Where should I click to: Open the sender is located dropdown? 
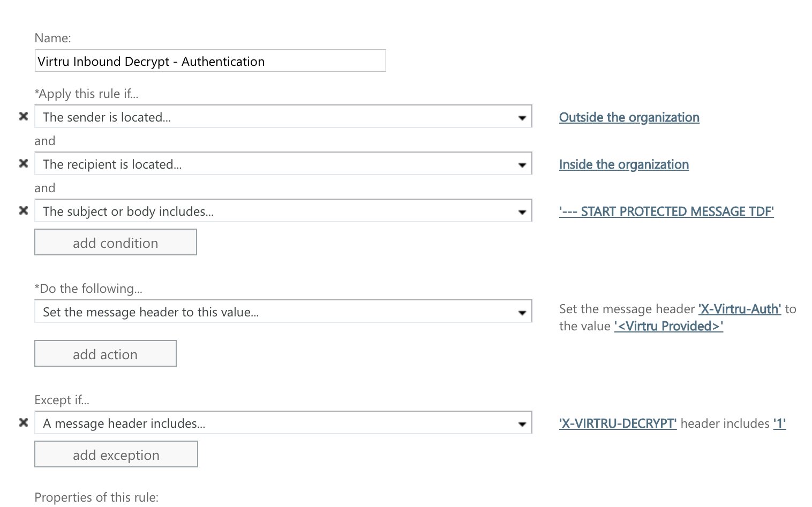click(x=283, y=117)
